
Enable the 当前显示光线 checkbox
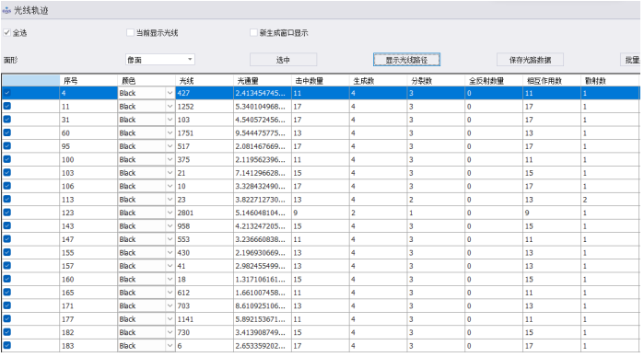click(x=130, y=32)
